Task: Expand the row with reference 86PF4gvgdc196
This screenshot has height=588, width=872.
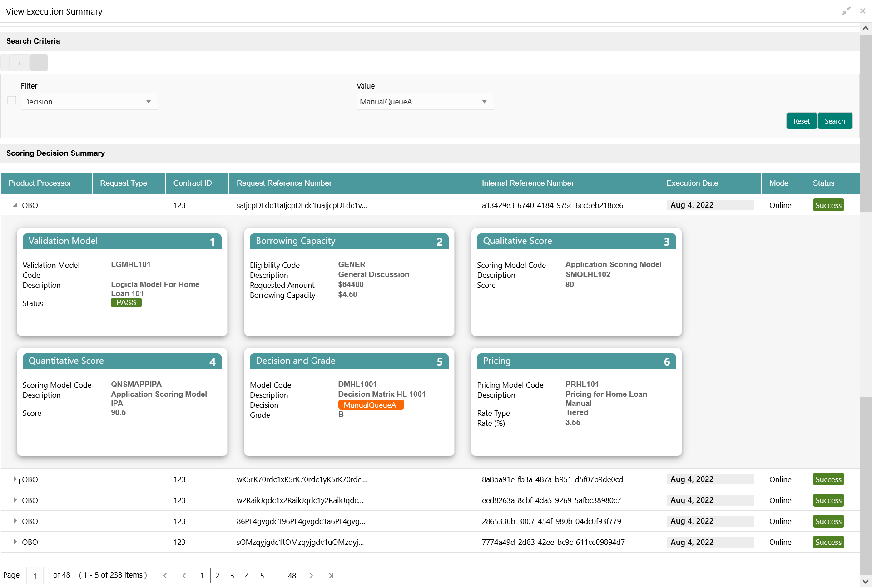Action: pyautogui.click(x=15, y=521)
